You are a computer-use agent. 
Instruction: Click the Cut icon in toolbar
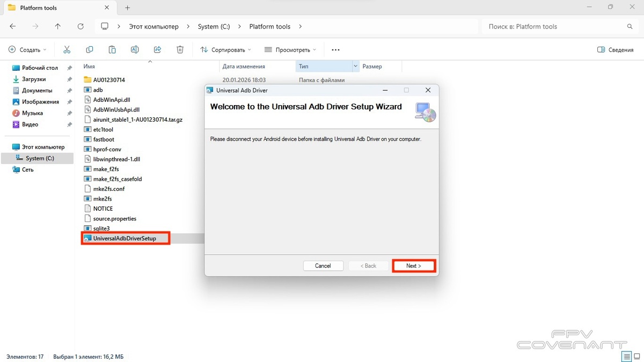click(x=67, y=49)
